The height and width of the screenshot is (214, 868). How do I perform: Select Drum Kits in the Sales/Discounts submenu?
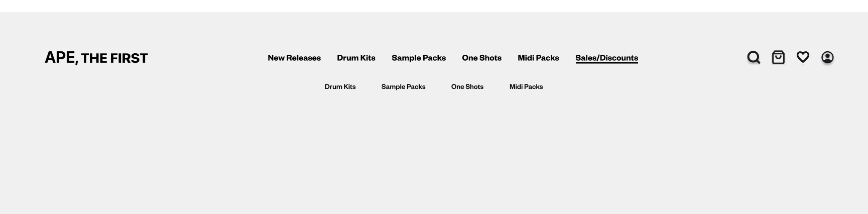point(340,86)
